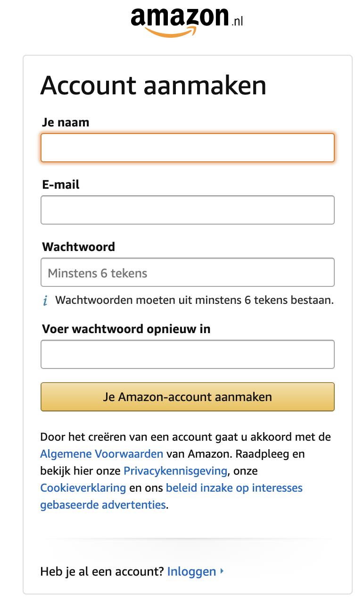364x603 pixels.
Task: Focus the Je naam input field
Action: tap(187, 148)
